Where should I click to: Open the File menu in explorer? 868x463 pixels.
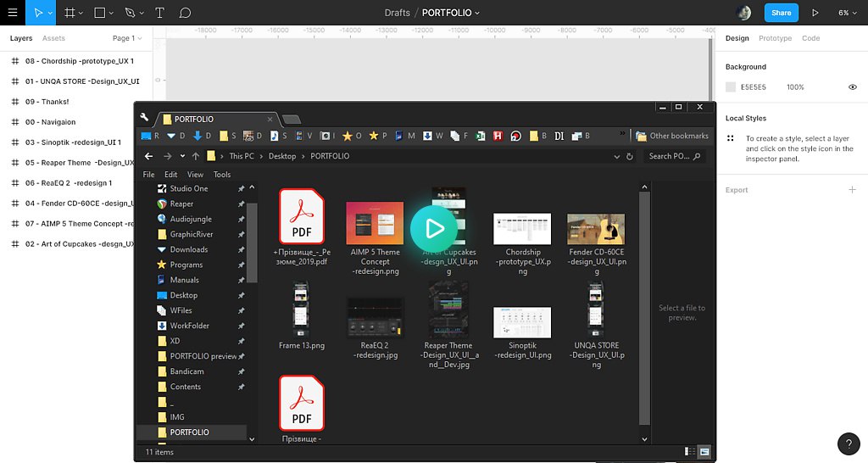(148, 175)
